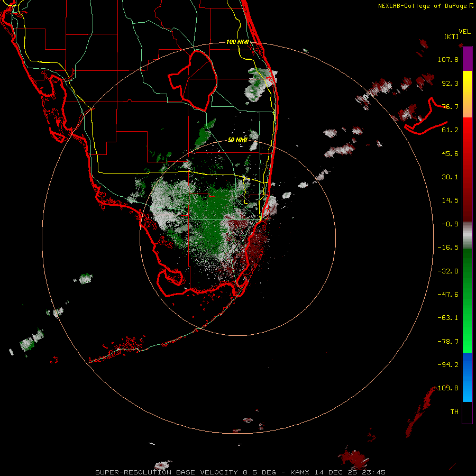Click the TH legend label
Viewport: 476px width, 476px height.
pyautogui.click(x=454, y=412)
